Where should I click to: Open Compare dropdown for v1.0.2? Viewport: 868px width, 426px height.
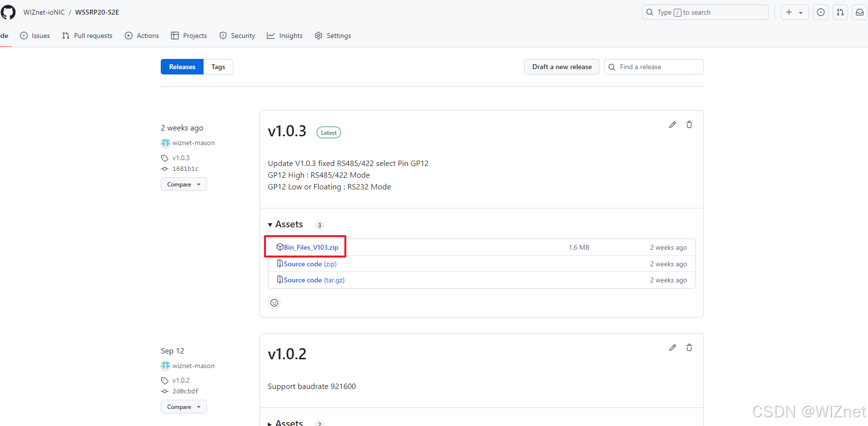click(x=184, y=407)
